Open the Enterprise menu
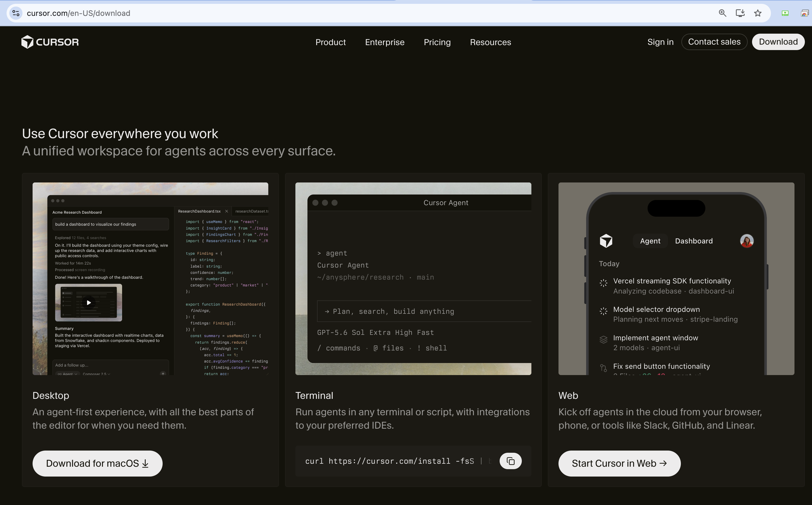Screen dimensions: 812x505 point(385,42)
